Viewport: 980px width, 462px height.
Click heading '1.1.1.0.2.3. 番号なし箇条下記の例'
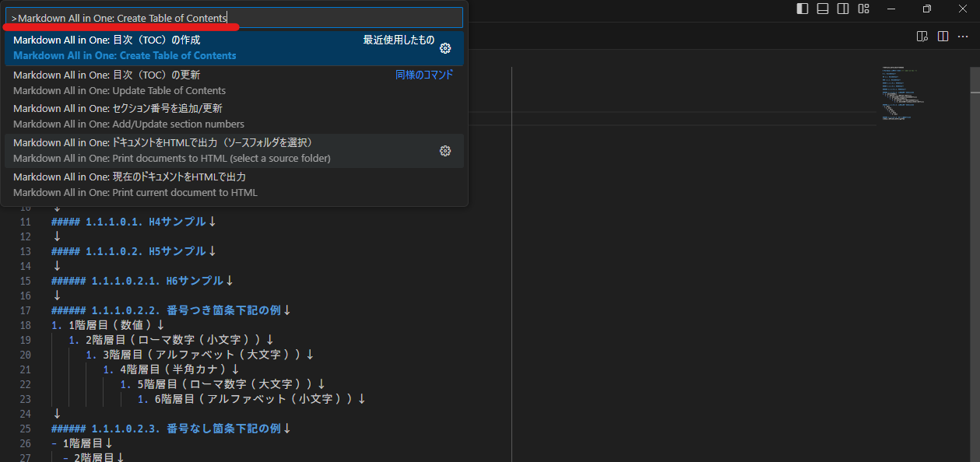[171, 429]
